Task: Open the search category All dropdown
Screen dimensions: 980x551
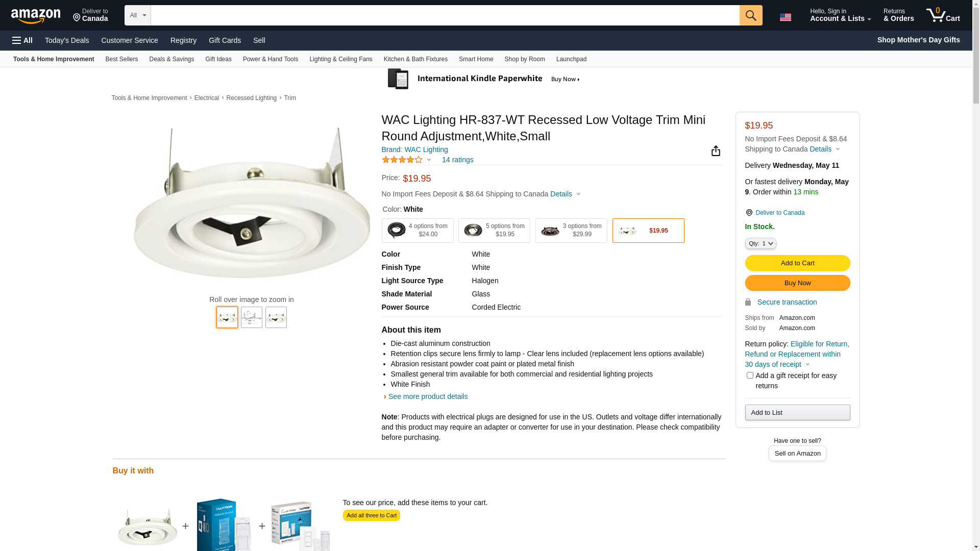Action: pos(138,15)
